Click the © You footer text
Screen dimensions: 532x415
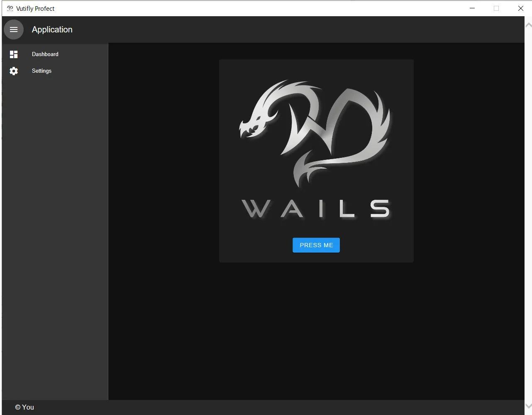pos(24,407)
